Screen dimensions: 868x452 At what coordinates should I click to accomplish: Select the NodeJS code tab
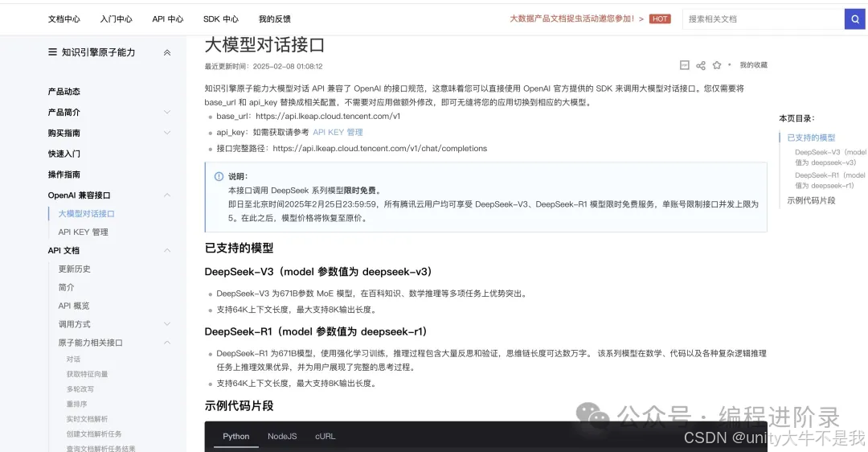pyautogui.click(x=282, y=437)
